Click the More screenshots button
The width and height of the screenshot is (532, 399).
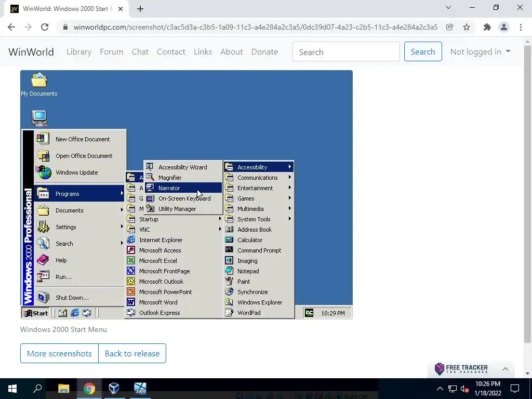point(59,353)
